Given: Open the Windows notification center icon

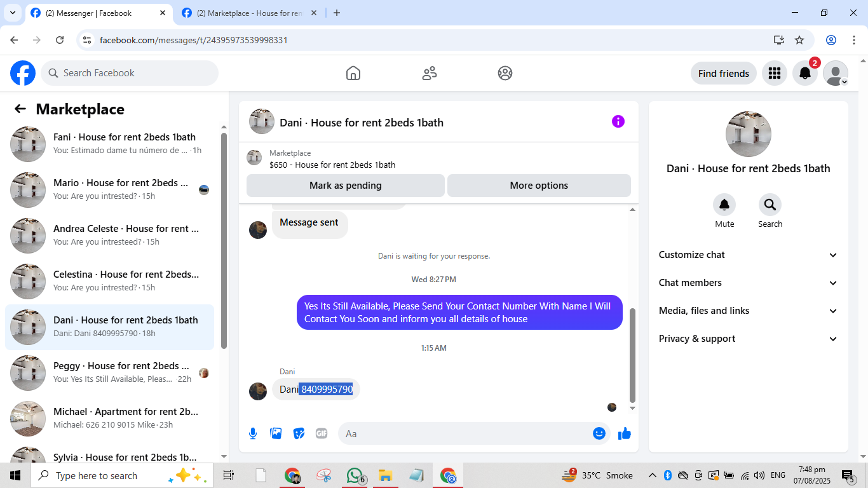Looking at the screenshot, I should point(848,475).
